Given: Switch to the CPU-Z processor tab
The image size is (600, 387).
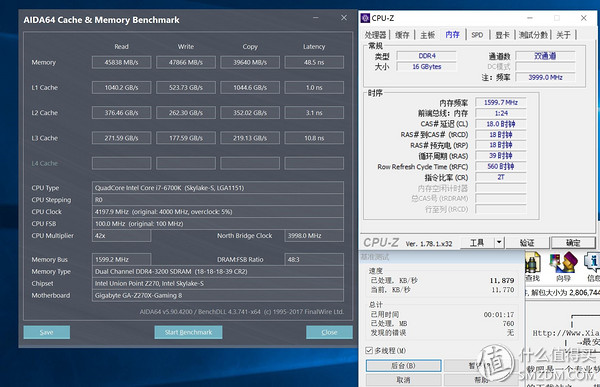Looking at the screenshot, I should (x=375, y=35).
